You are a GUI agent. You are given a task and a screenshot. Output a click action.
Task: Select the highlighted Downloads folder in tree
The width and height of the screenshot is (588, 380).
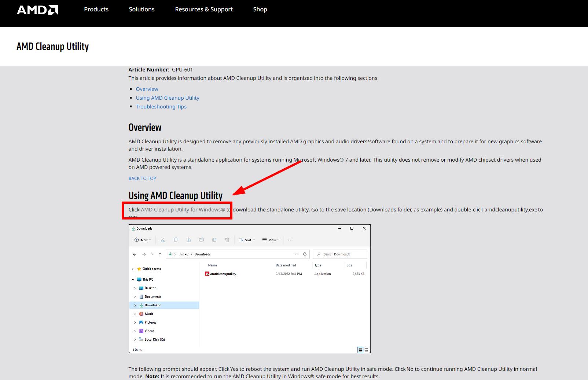point(164,305)
